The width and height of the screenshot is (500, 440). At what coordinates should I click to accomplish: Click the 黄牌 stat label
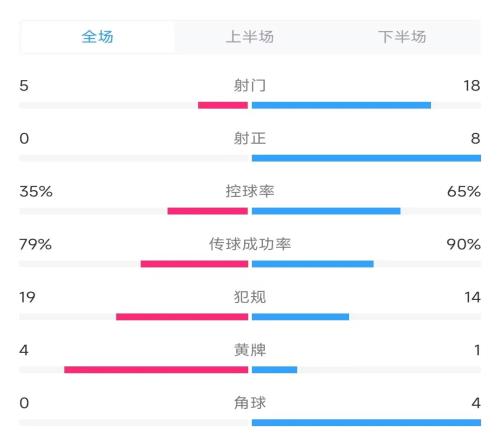coord(250,350)
